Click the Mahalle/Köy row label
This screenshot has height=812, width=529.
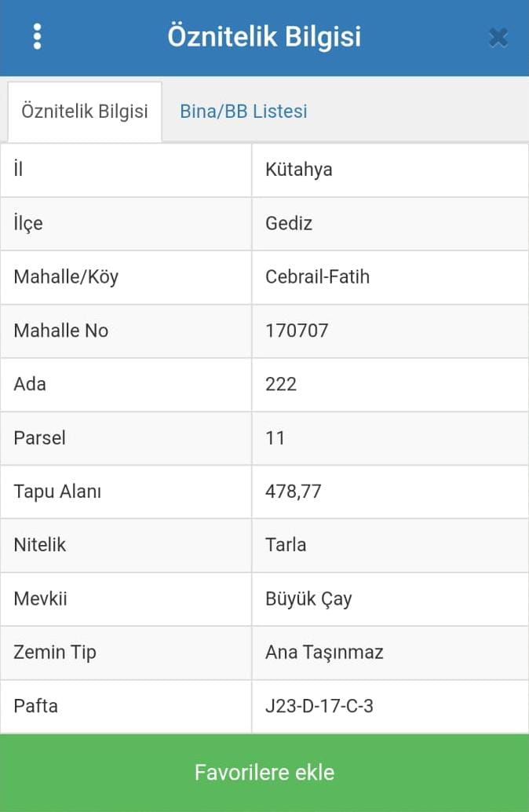point(66,277)
